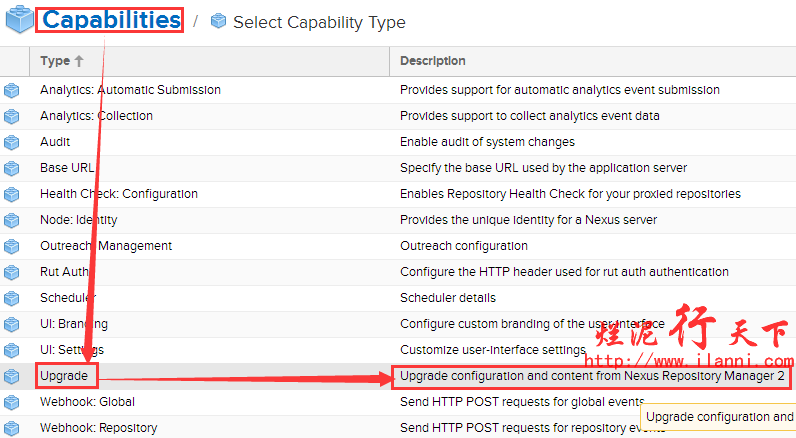Select the Upgrade capability type
This screenshot has height=438, width=796.
click(x=64, y=376)
